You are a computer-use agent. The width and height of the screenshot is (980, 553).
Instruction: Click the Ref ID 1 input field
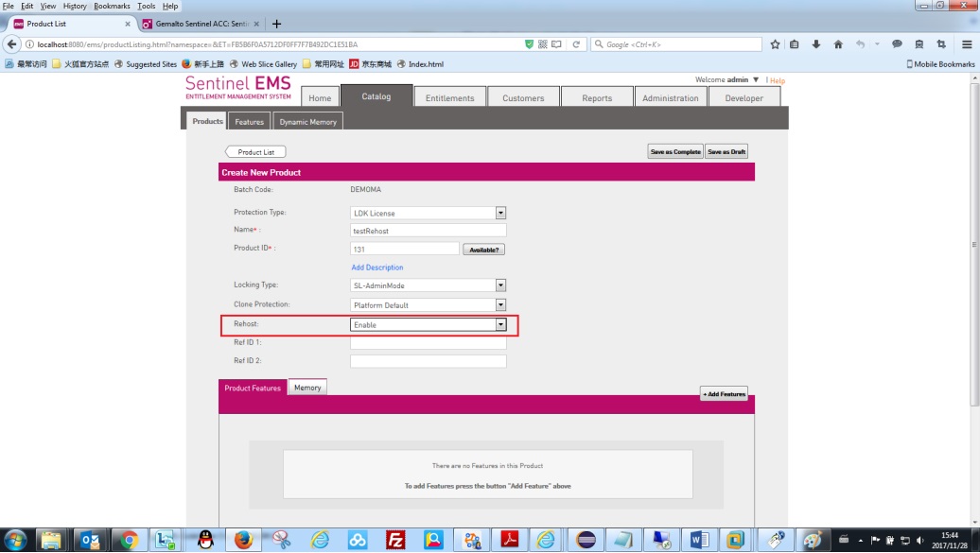428,343
